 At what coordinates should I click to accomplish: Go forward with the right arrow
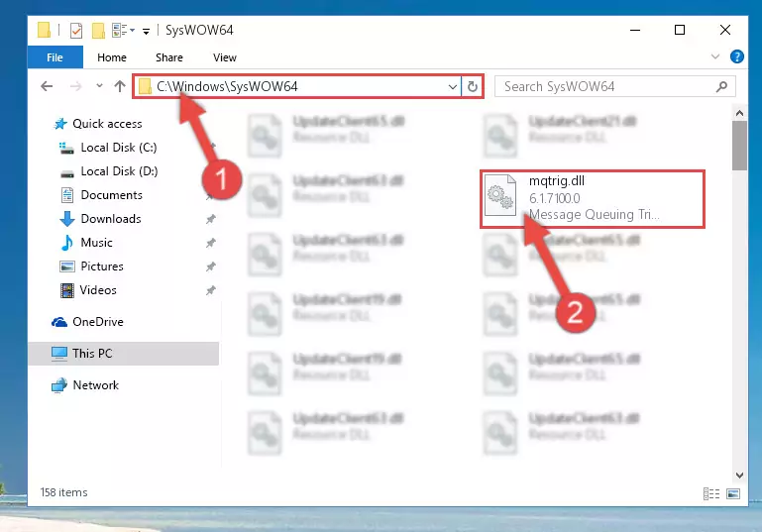click(76, 86)
